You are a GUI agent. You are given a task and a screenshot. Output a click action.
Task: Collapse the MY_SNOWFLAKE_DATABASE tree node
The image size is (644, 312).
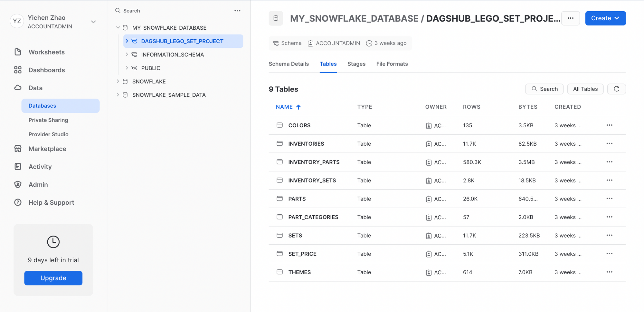click(118, 28)
